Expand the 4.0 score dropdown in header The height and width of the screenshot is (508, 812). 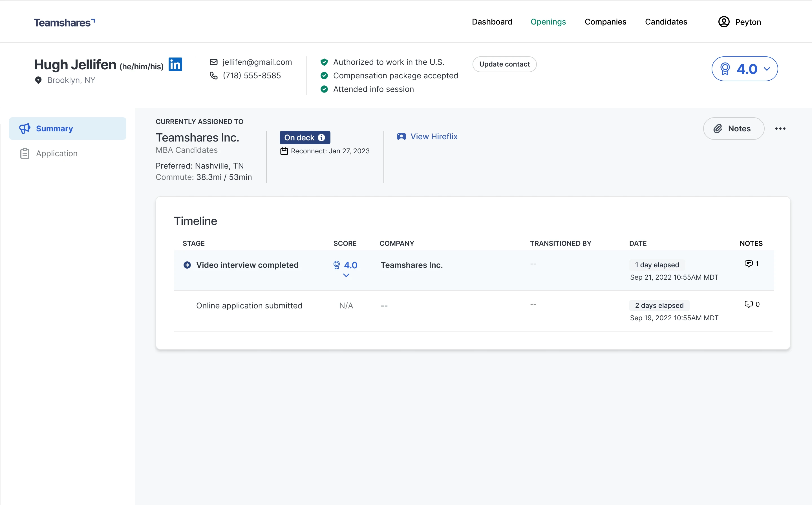pyautogui.click(x=767, y=69)
